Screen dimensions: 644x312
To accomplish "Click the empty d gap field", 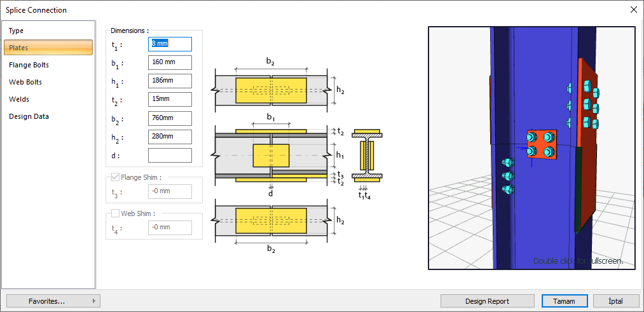I will (x=170, y=155).
